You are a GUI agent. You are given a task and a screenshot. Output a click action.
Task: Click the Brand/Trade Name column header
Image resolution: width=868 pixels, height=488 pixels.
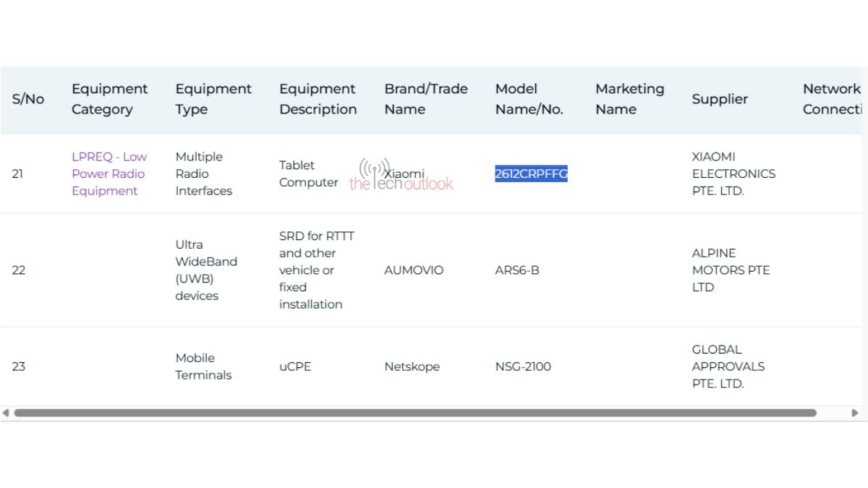[x=426, y=99]
